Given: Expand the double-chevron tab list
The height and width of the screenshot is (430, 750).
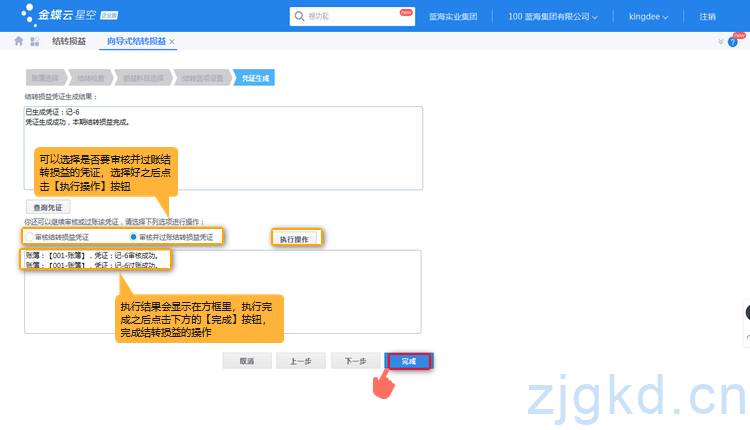Looking at the screenshot, I should (x=721, y=42).
